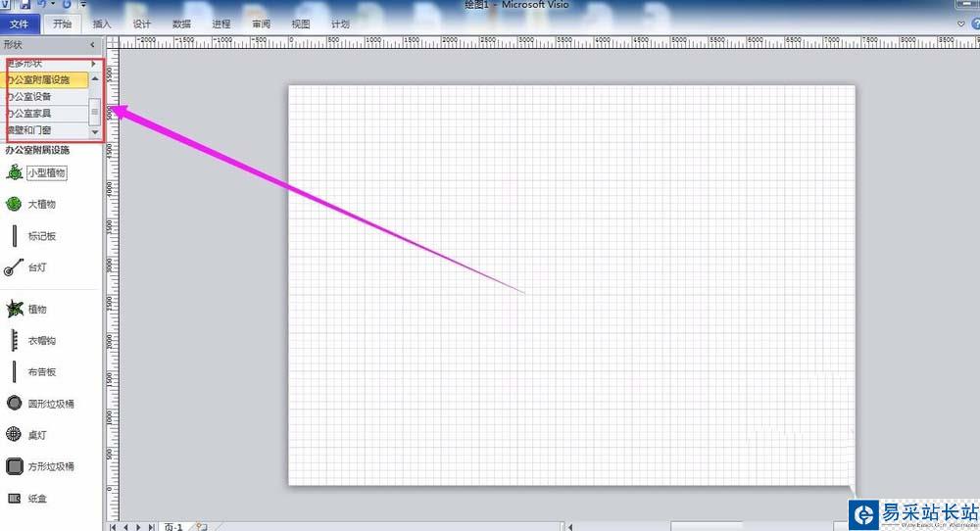Click the 衣帽钩 label text

click(x=42, y=341)
